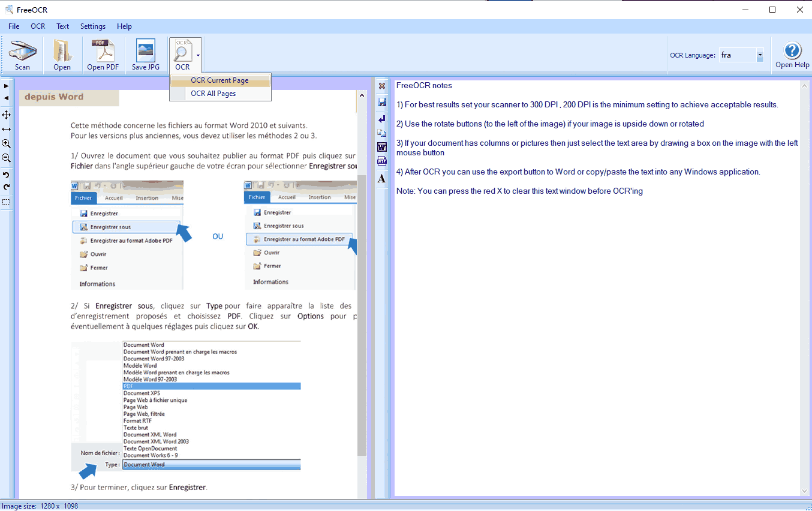
Task: Click the Open PDF toolbar button
Action: [x=103, y=55]
